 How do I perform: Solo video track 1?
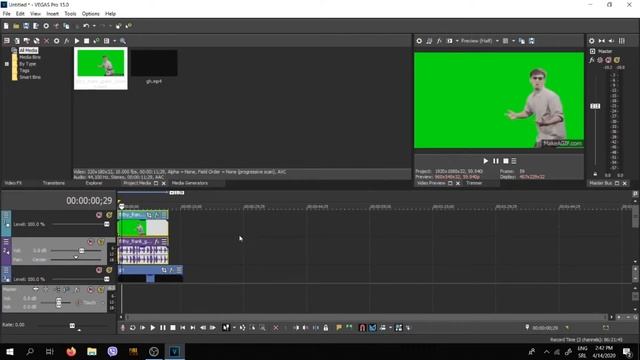click(109, 215)
